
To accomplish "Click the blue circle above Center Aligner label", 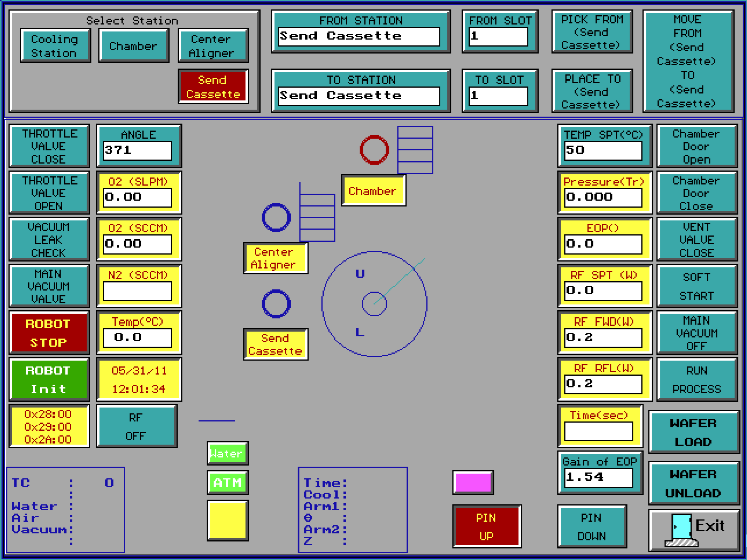I will 276,218.
